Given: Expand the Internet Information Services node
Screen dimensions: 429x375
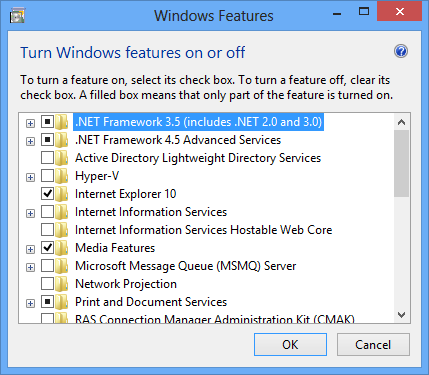Looking at the screenshot, I should click(30, 213).
